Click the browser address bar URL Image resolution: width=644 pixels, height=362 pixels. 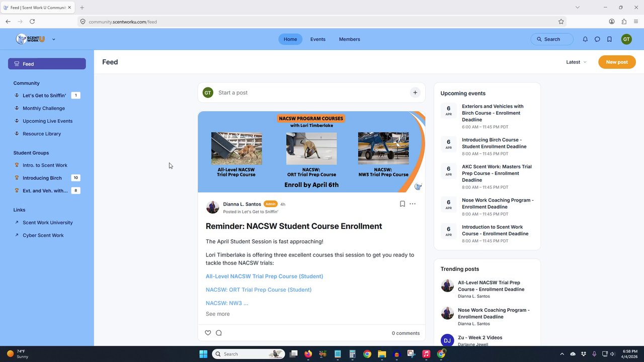tap(123, 22)
